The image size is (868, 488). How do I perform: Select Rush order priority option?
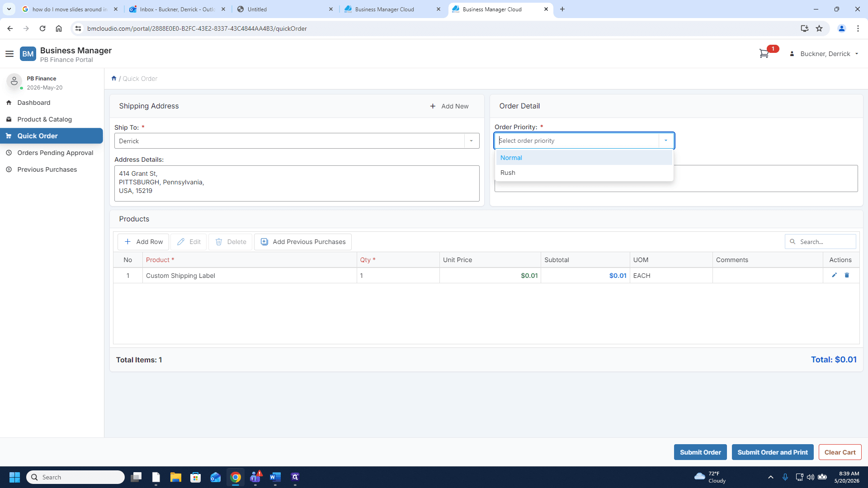(584, 173)
